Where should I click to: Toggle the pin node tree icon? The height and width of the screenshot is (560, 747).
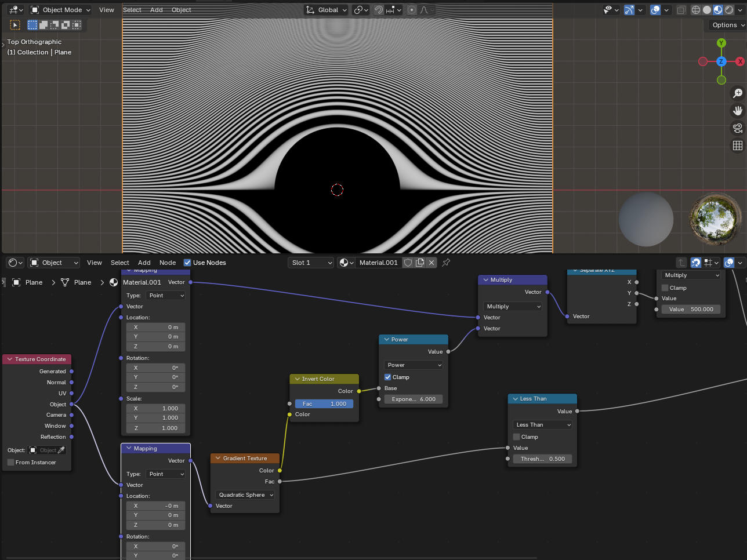point(446,263)
